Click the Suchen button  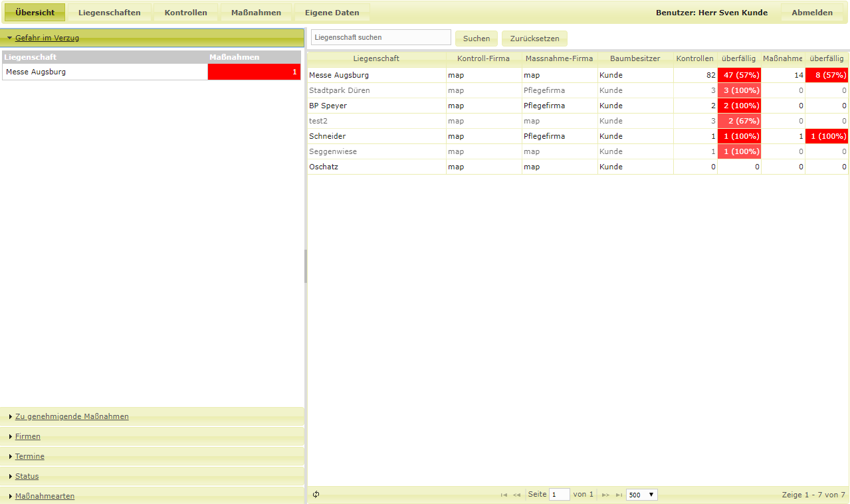[x=476, y=39]
